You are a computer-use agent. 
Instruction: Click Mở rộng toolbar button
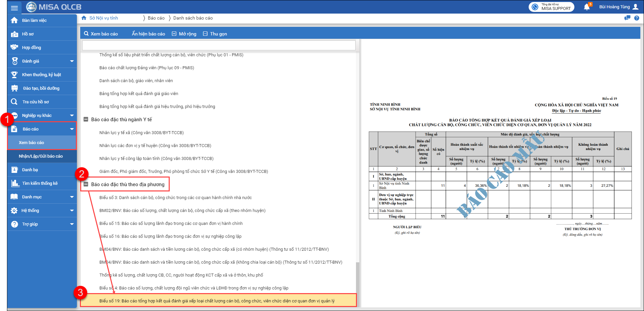click(x=184, y=34)
